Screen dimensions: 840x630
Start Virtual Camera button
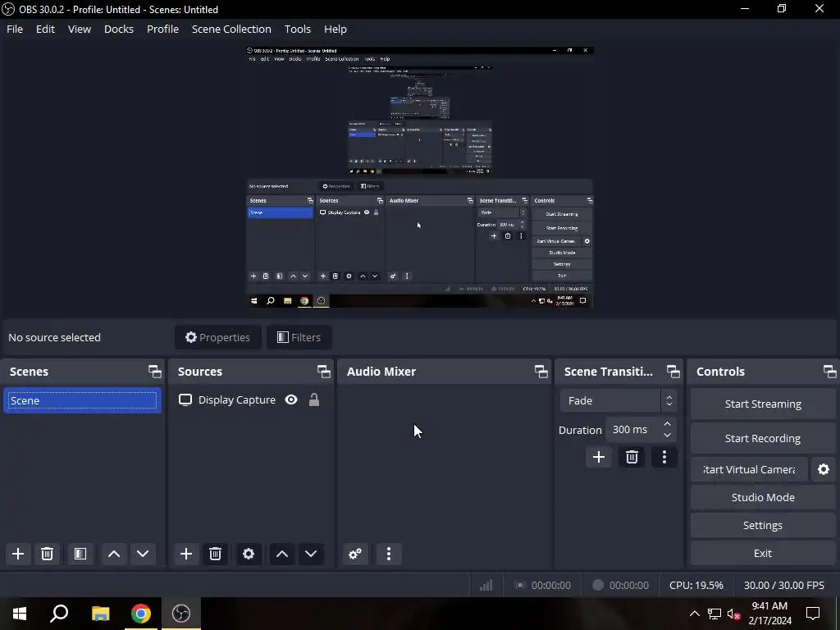tap(749, 469)
